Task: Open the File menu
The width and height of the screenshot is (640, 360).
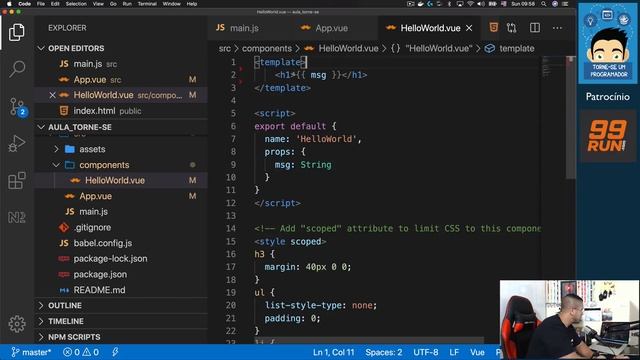Action: pos(41,4)
